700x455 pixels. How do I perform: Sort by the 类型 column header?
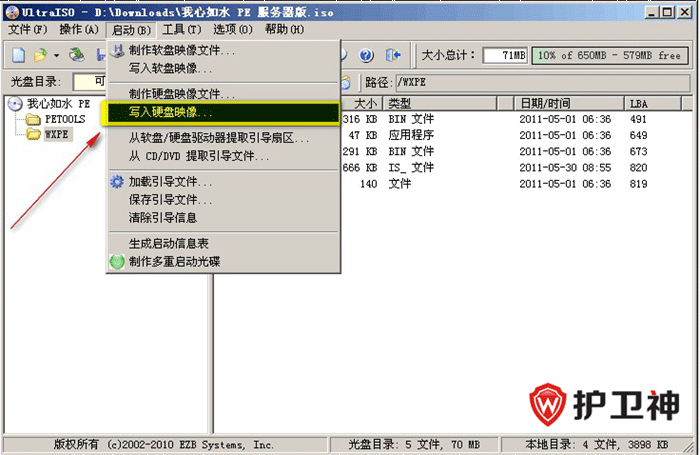tap(440, 104)
